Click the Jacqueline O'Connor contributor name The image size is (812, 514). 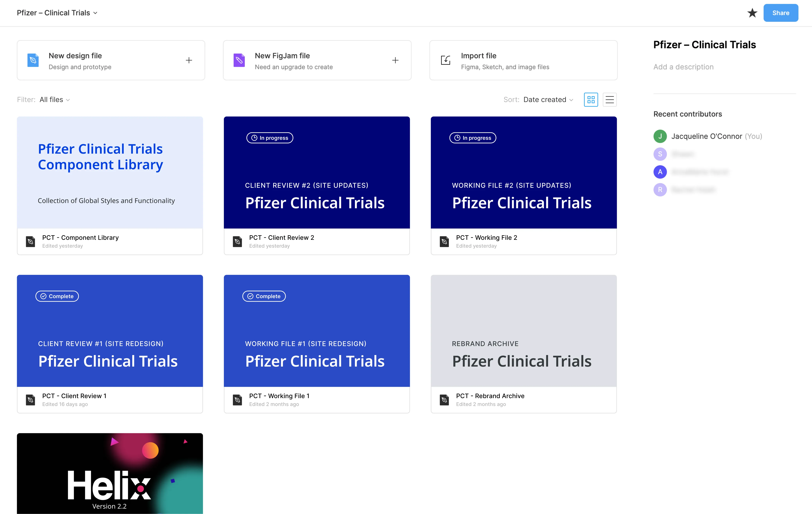707,136
